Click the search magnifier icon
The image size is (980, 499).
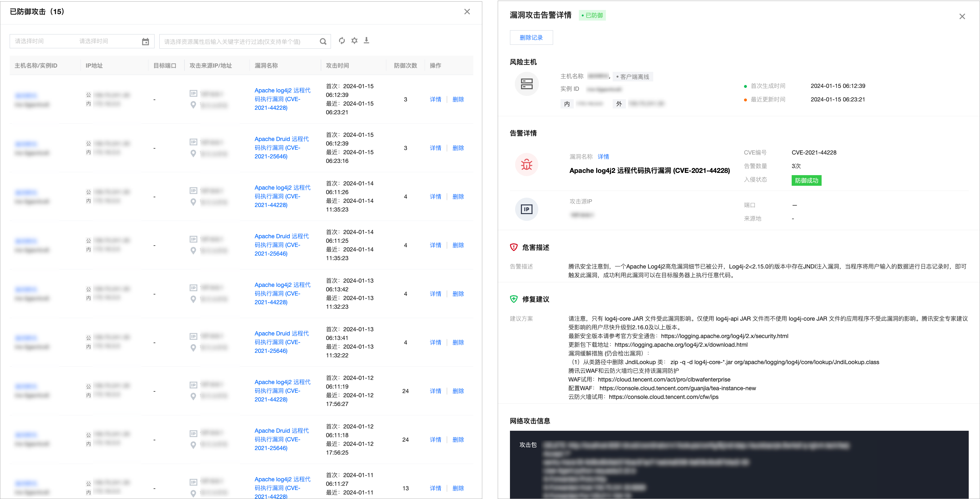click(x=323, y=42)
